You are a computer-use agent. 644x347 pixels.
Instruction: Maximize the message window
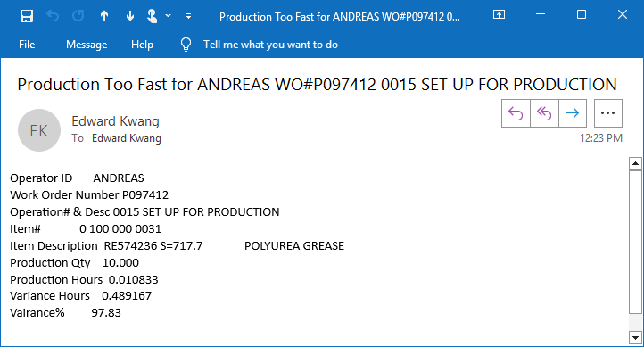click(582, 15)
